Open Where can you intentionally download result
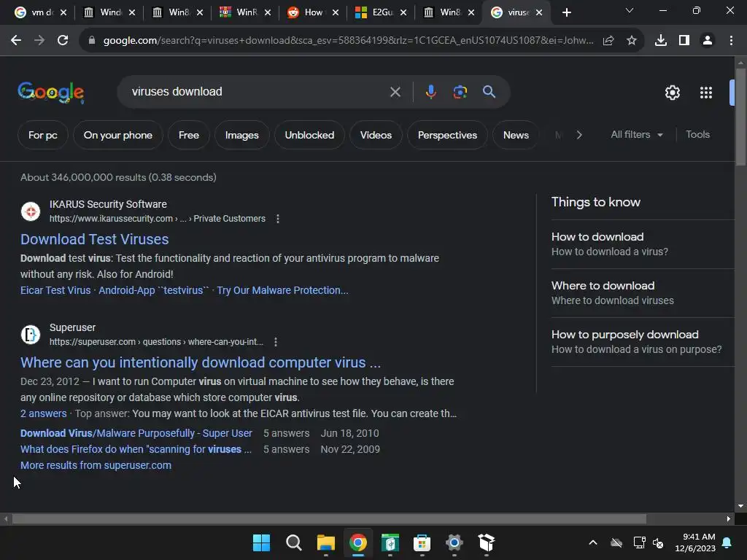The image size is (747, 560). pyautogui.click(x=201, y=362)
